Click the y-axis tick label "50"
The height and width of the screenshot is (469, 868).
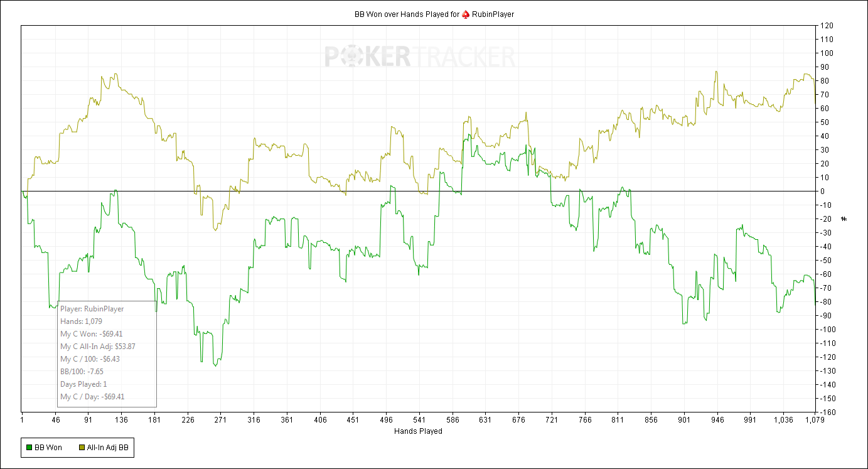click(x=824, y=122)
